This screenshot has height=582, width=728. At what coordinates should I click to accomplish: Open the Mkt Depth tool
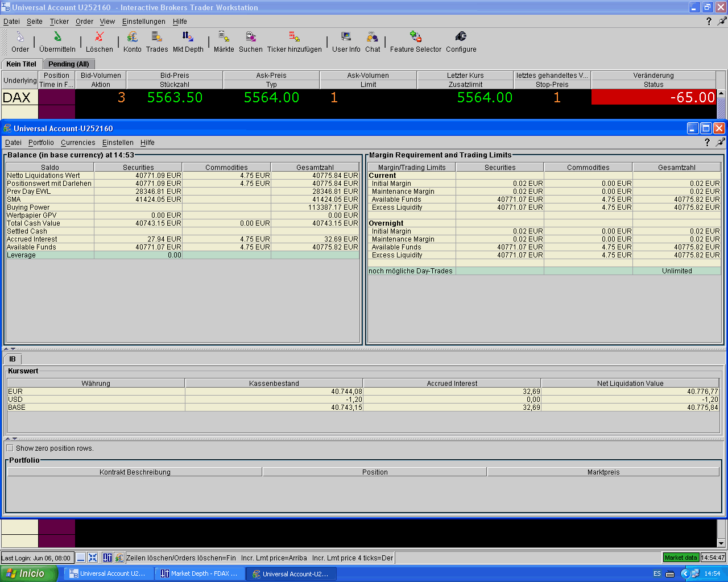tap(188, 37)
